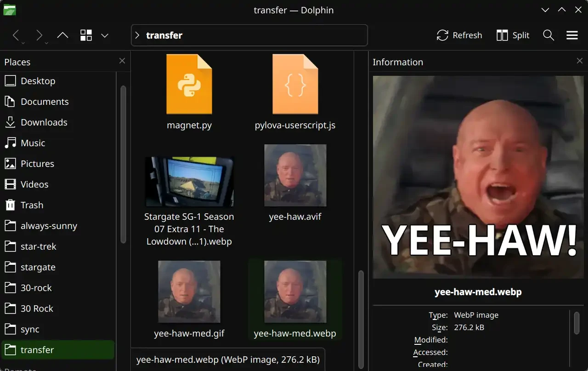Screen dimensions: 588x371
Task: Click the Accessed label in Information
Action: tap(430, 352)
